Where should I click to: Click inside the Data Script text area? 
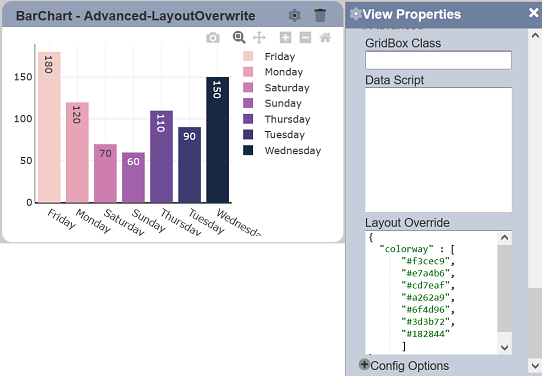[438, 150]
